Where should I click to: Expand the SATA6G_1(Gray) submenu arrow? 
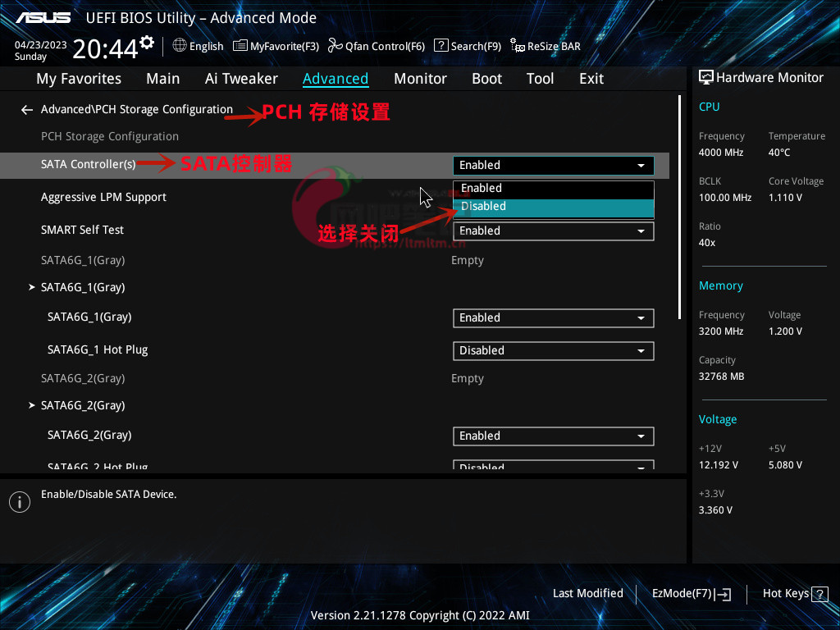point(32,288)
